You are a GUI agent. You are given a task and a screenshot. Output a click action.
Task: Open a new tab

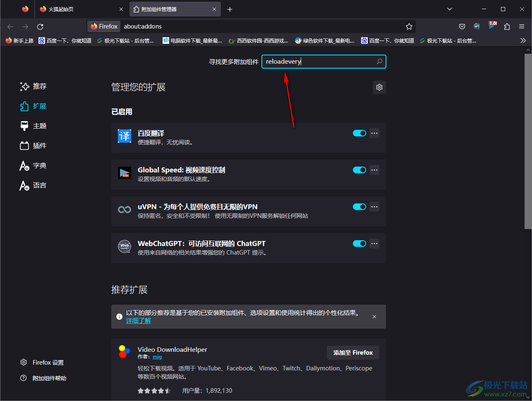coord(230,9)
